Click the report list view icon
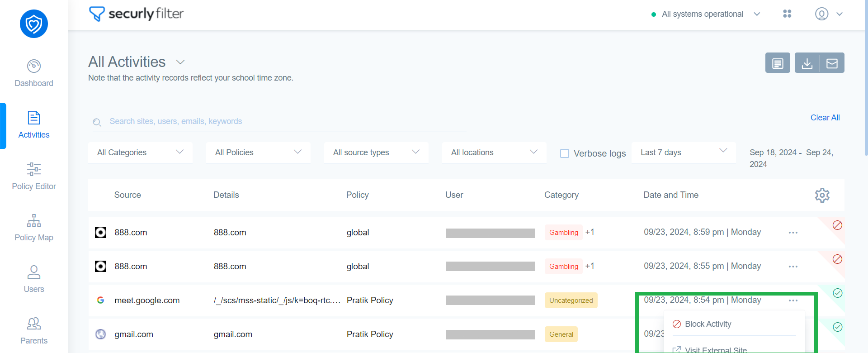The height and width of the screenshot is (353, 868). (778, 63)
